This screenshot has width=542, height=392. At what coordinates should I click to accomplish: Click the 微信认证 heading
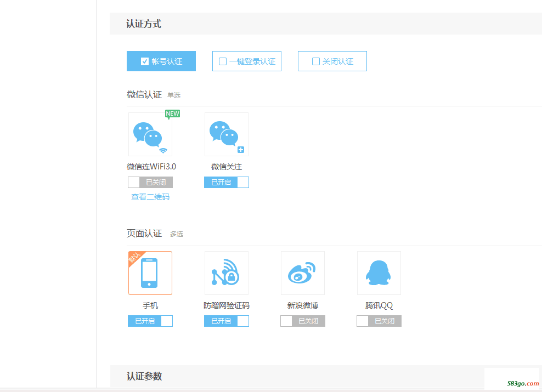(144, 95)
